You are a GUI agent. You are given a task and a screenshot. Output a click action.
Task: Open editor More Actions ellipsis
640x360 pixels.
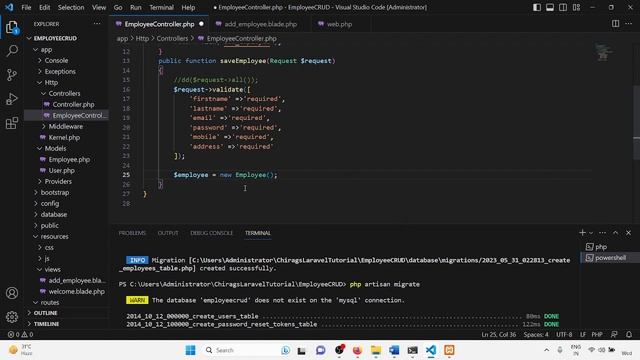click(x=629, y=24)
